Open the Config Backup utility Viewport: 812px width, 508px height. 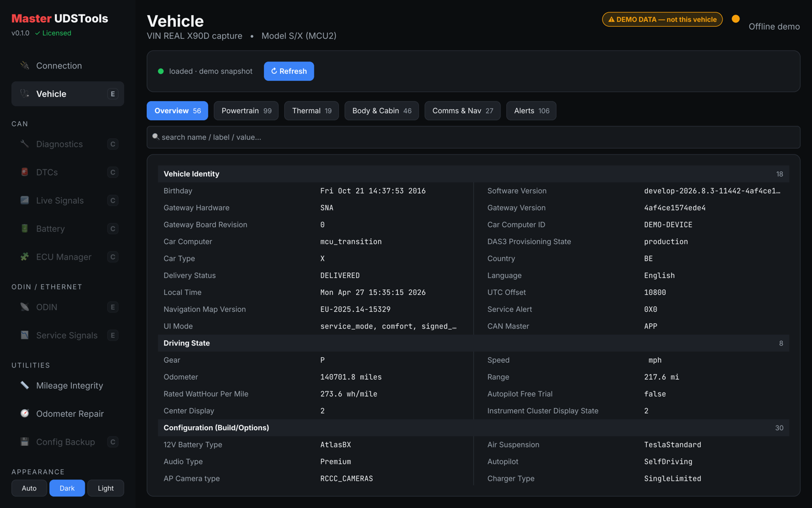click(67, 442)
